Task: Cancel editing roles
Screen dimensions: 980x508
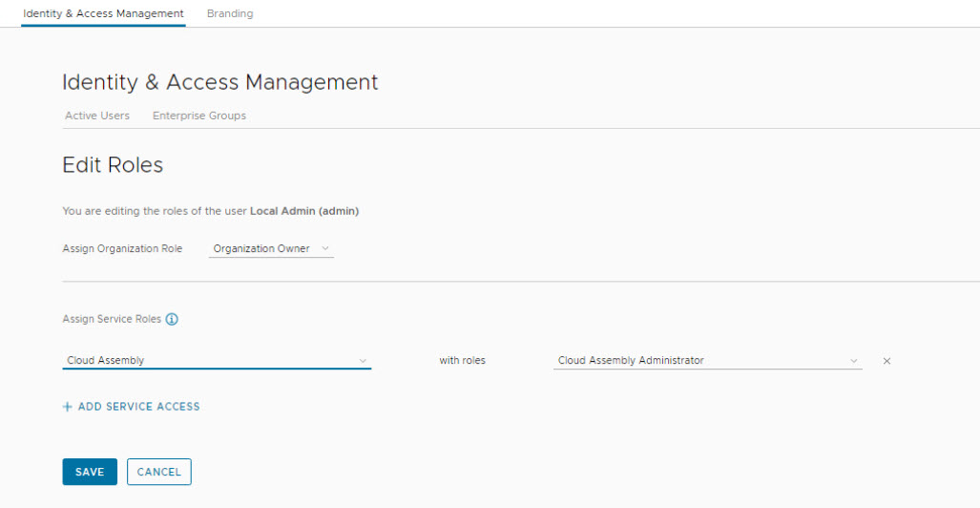Action: 158,472
